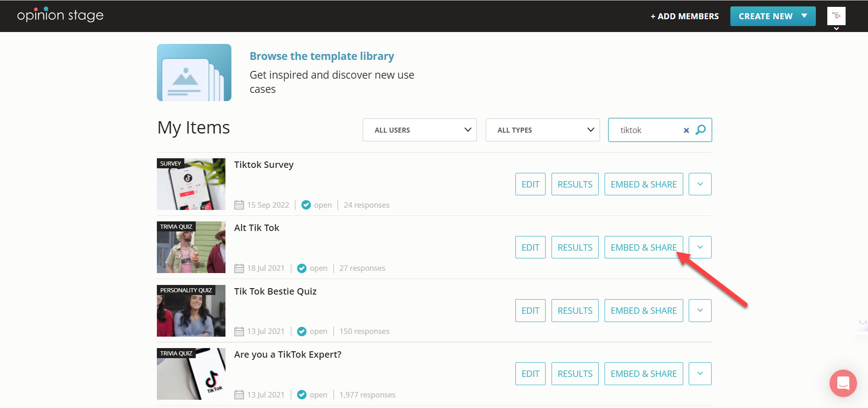Edit the Tik Tok Bestie Quiz
868x408 pixels.
(x=530, y=310)
